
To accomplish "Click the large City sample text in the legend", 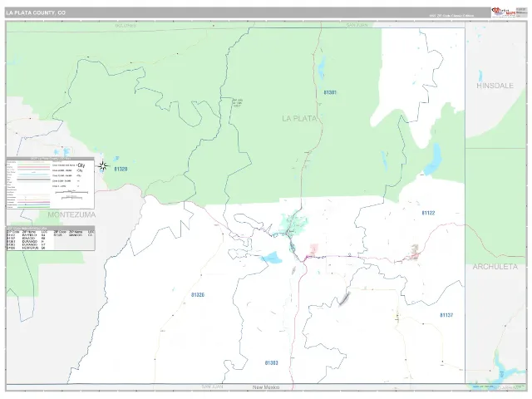I will click(x=81, y=165).
